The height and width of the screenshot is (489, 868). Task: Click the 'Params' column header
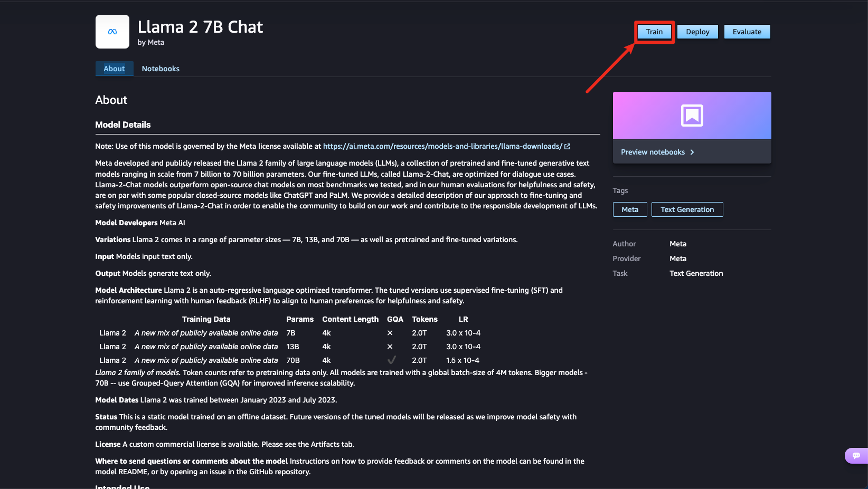300,319
